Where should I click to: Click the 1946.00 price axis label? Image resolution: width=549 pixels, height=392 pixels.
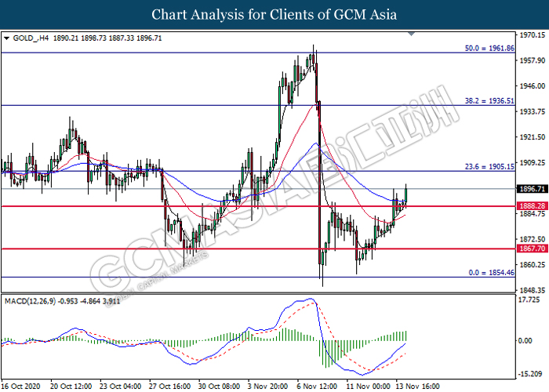[x=533, y=86]
